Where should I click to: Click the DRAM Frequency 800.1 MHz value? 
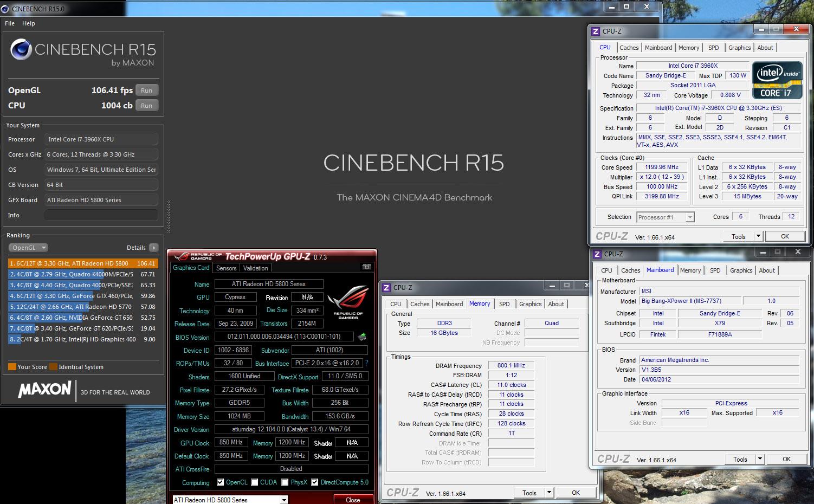pyautogui.click(x=511, y=366)
